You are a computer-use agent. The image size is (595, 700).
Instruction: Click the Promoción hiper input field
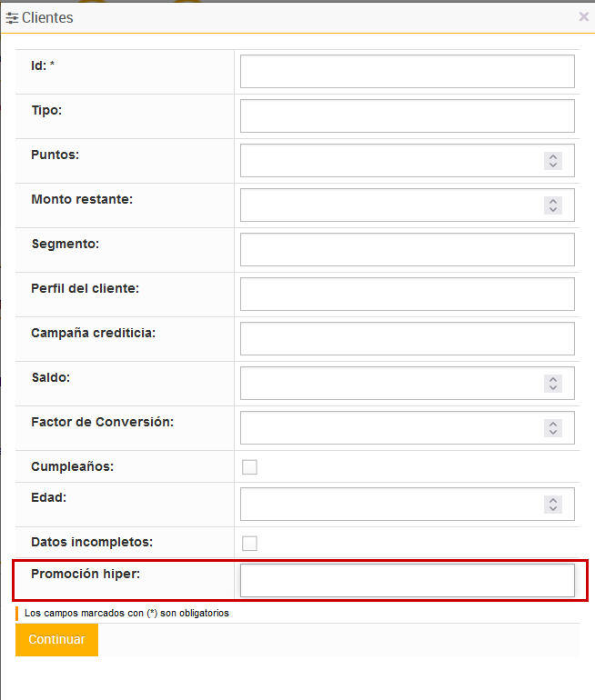[407, 581]
